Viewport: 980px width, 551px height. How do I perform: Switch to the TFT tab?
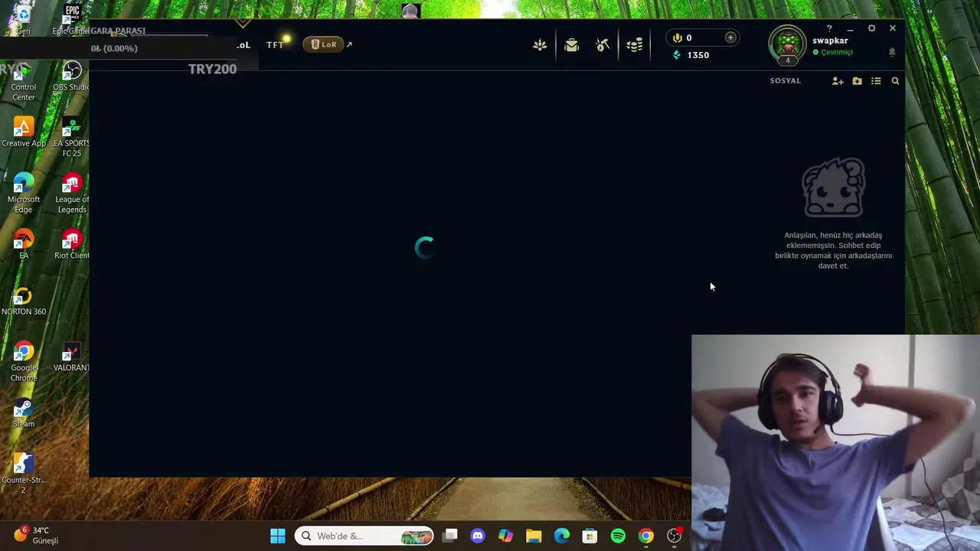pyautogui.click(x=275, y=45)
